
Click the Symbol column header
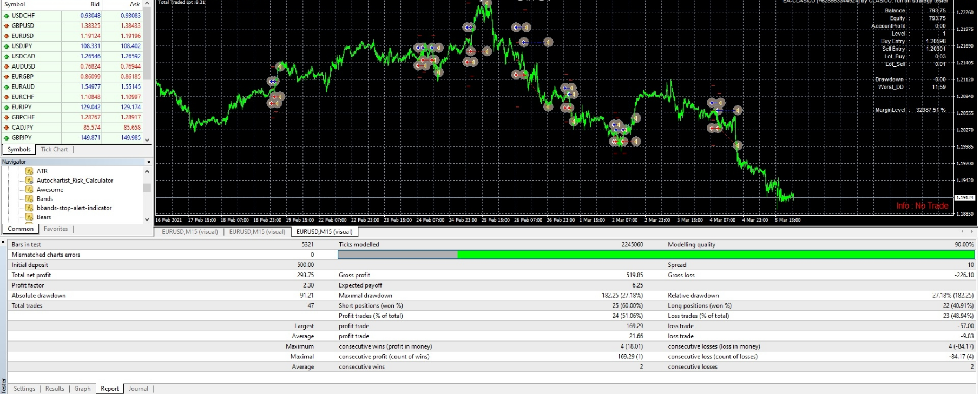[15, 4]
